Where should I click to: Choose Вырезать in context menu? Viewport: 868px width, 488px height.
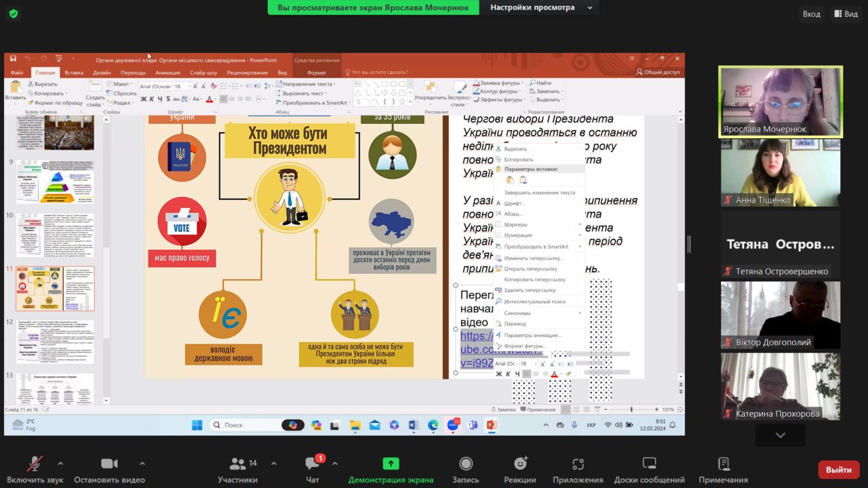[539, 148]
